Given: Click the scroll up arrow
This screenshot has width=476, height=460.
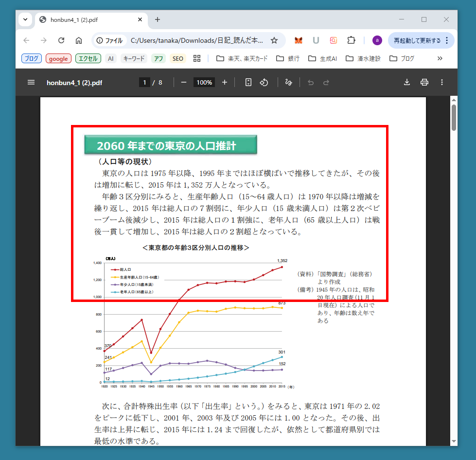Looking at the screenshot, I should tap(454, 100).
